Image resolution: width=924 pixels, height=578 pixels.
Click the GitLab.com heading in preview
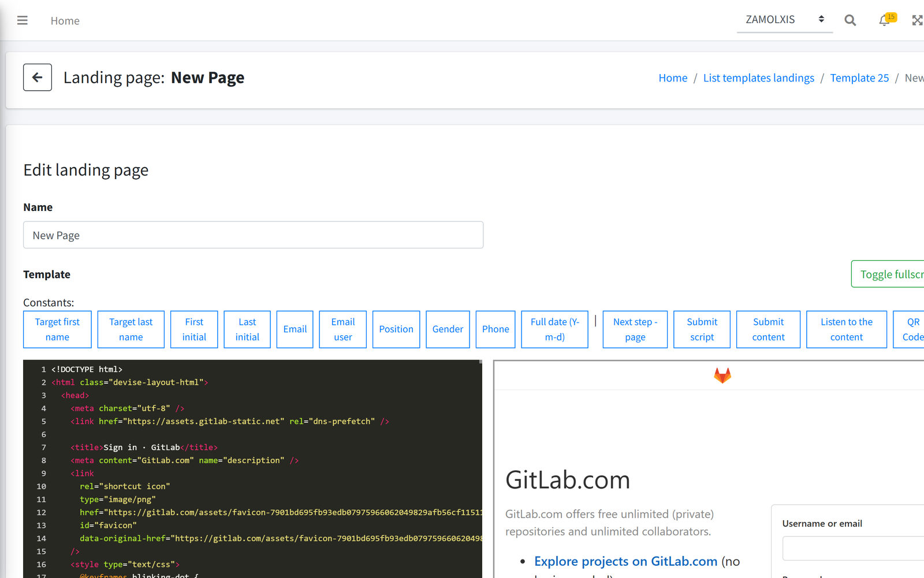568,480
